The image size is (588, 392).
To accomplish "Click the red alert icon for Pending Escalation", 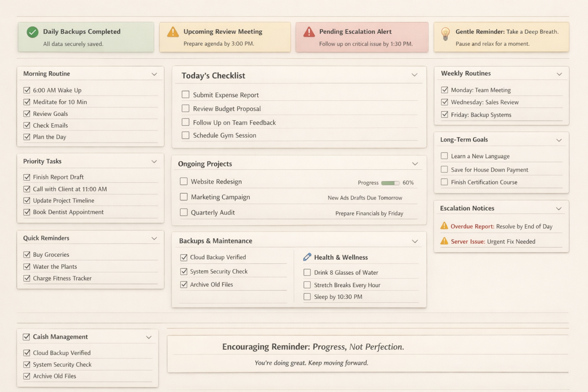I will (x=309, y=32).
